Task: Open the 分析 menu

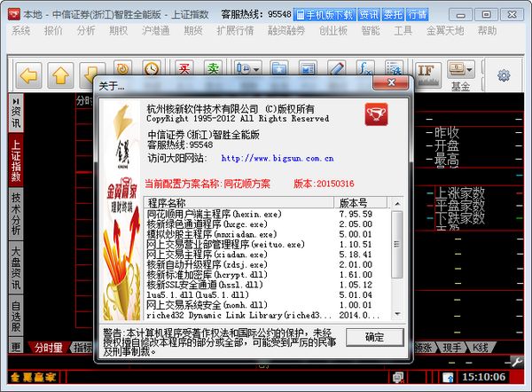Action: coord(86,31)
